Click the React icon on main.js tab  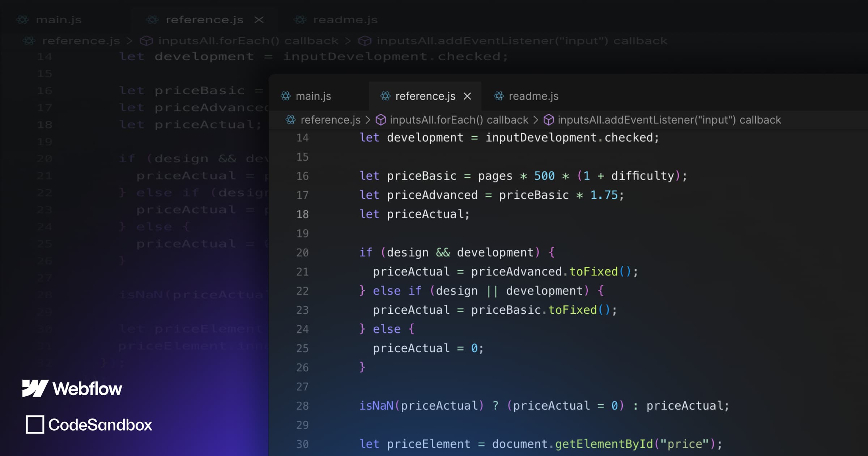286,96
